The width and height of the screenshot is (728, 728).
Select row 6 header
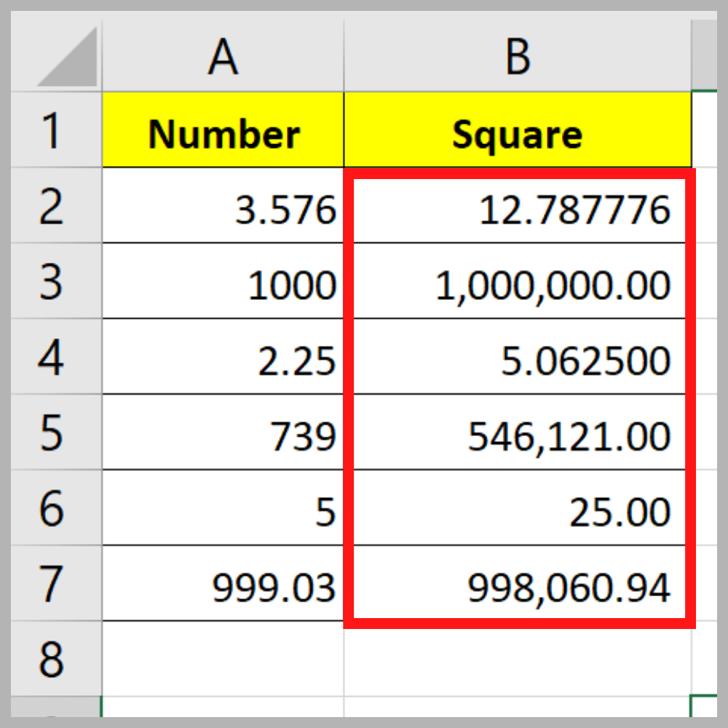pos(56,507)
